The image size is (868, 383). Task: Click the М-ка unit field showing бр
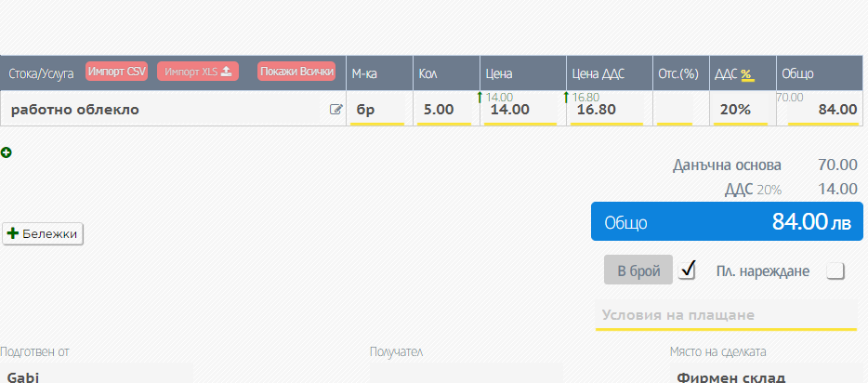click(x=377, y=110)
